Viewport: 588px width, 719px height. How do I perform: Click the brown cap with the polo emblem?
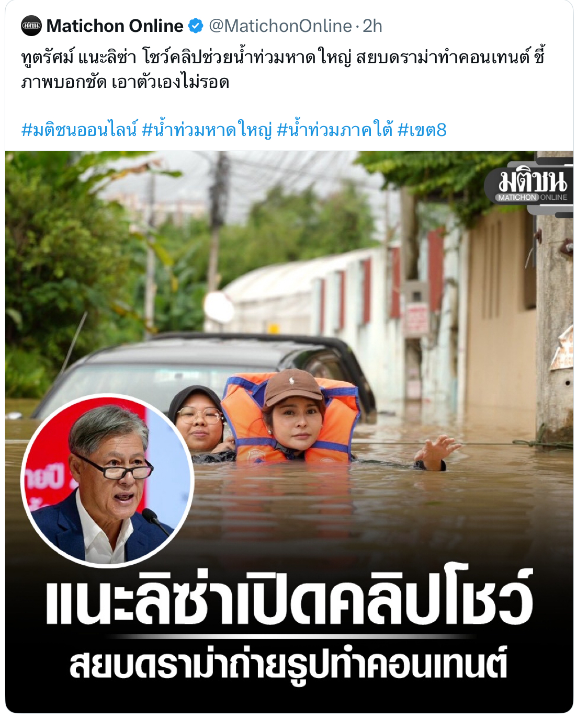pyautogui.click(x=292, y=387)
